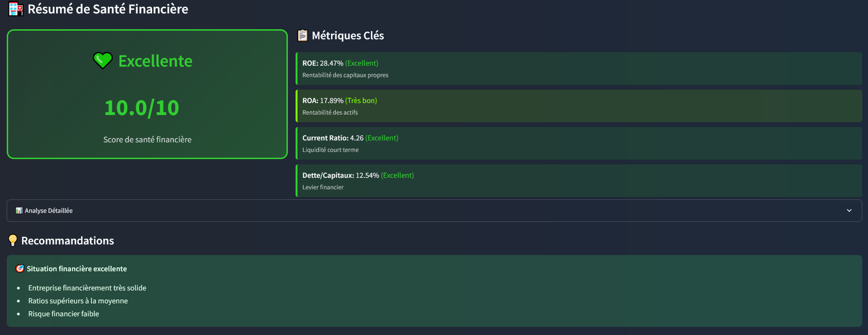Open the Analyse Détaillée section label
Screen dimensions: 868x335
48,210
